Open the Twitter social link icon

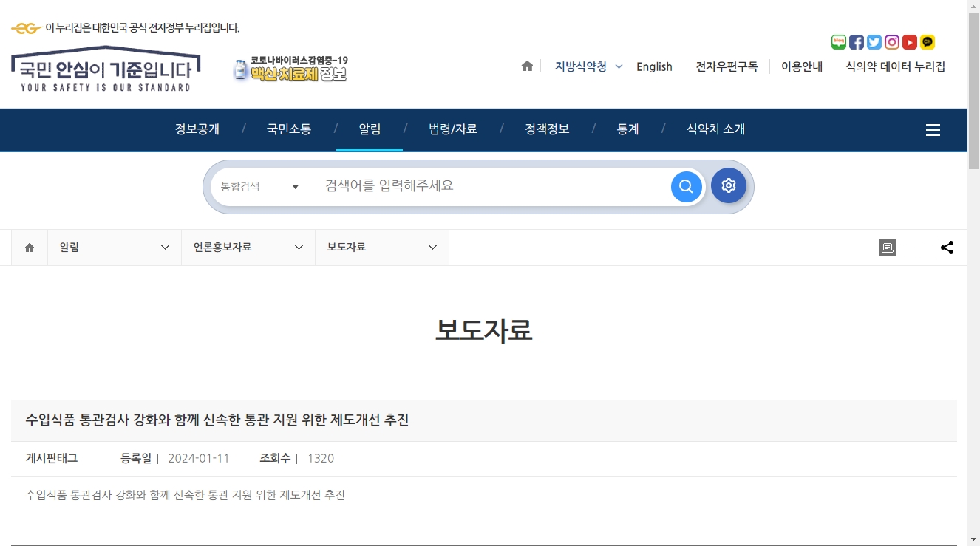tap(874, 42)
